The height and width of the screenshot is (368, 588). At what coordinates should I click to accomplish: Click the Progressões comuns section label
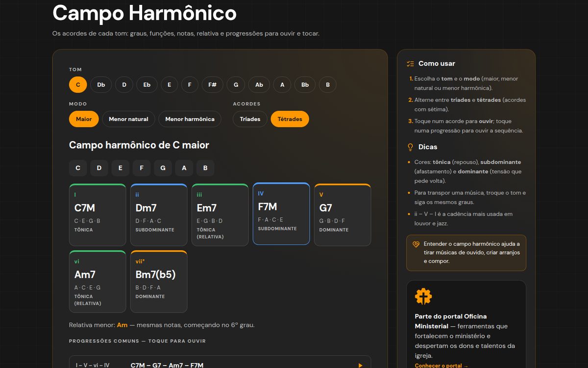[x=137, y=341]
